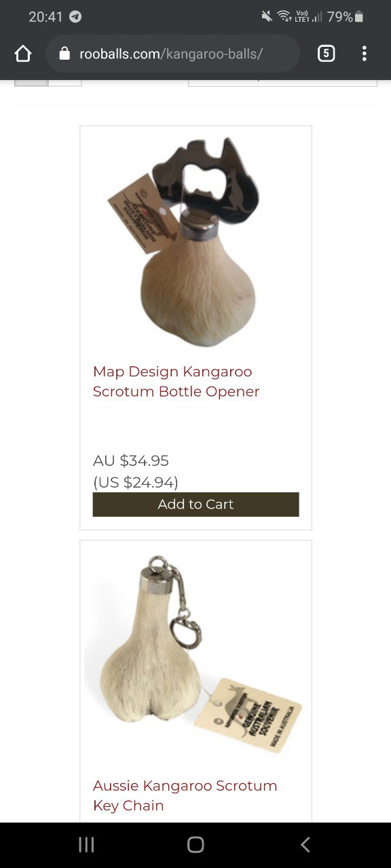Add the Map Design Bottle Opener to cart
The image size is (391, 868).
(x=195, y=505)
